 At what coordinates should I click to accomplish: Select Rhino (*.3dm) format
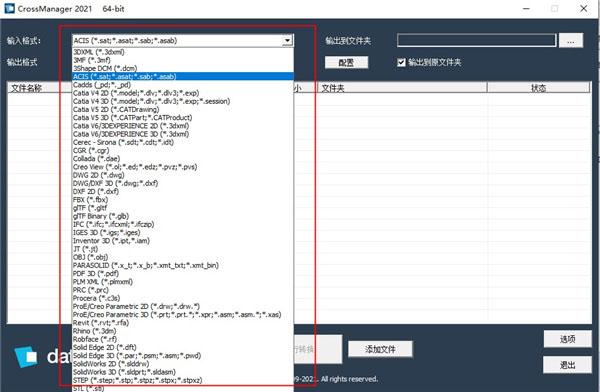click(183, 331)
